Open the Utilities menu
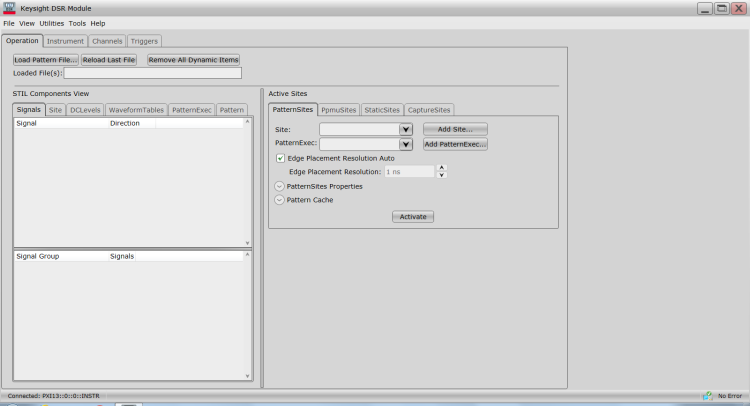This screenshot has height=406, width=750. [51, 23]
